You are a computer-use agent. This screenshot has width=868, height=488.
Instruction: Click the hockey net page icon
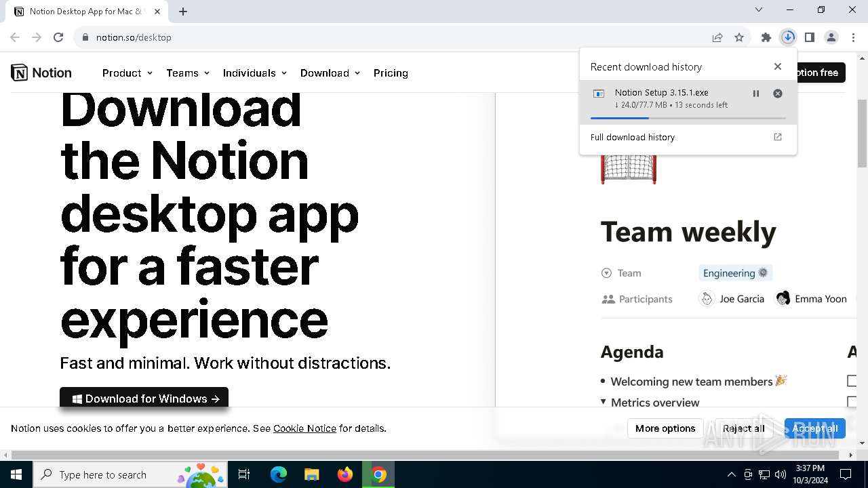629,169
